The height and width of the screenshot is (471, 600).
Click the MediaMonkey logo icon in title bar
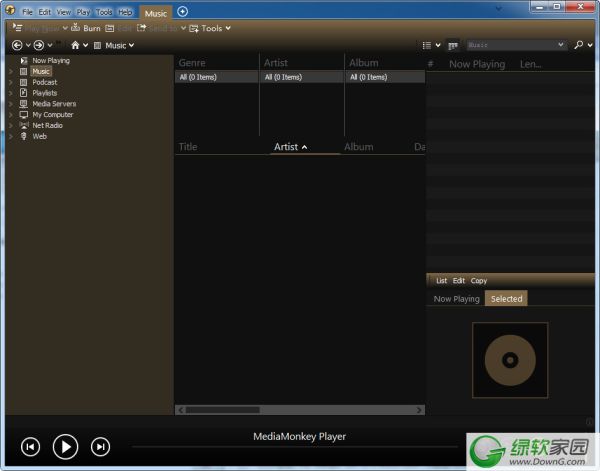tap(10, 10)
